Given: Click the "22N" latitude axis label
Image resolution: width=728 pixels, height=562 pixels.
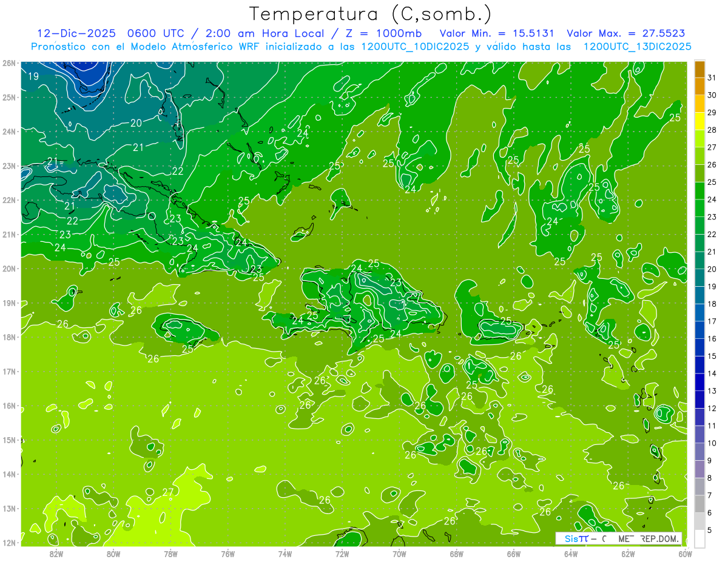Looking at the screenshot, I should click(x=8, y=200).
